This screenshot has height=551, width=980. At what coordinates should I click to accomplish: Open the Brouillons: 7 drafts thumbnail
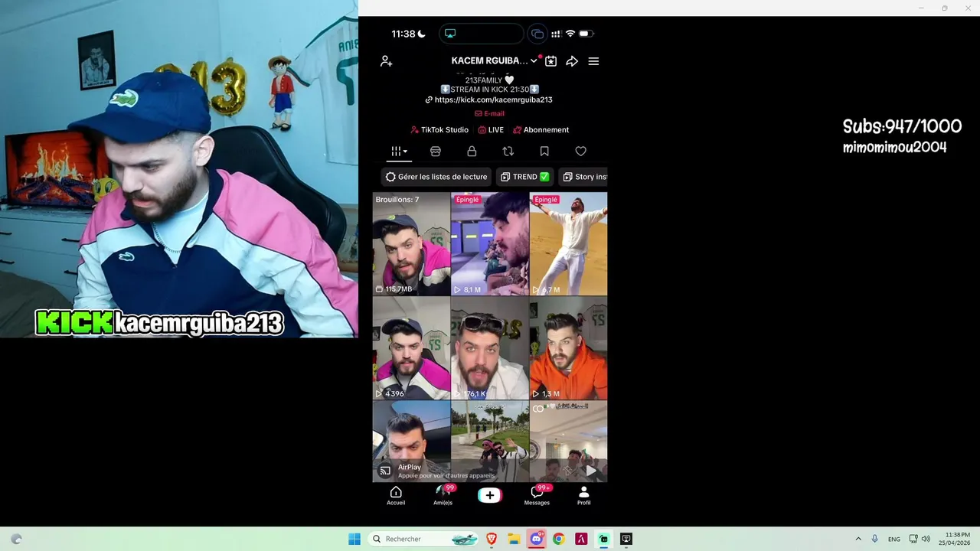pos(411,244)
